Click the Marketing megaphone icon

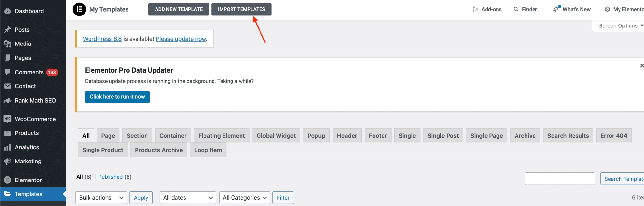click(7, 161)
